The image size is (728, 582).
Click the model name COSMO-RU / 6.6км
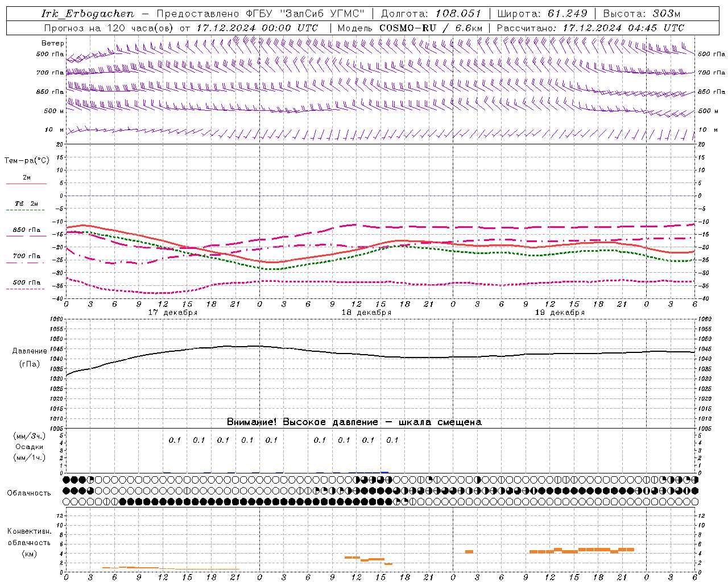click(x=431, y=28)
